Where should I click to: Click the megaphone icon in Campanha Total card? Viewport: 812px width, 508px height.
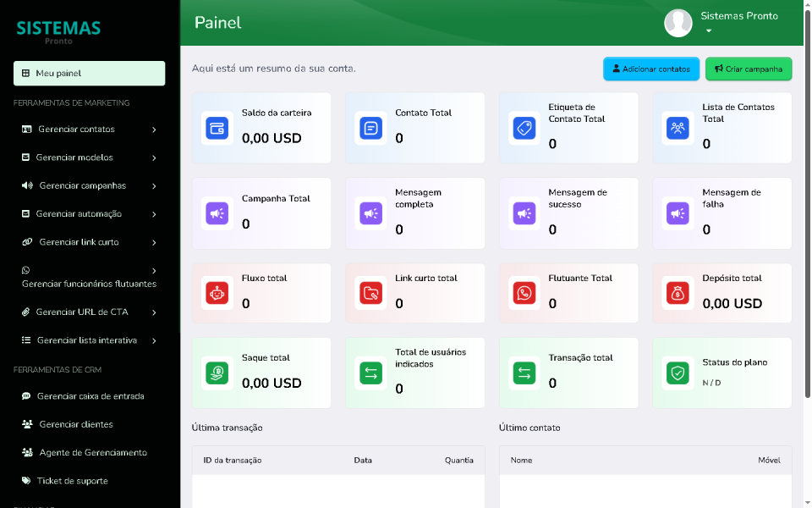(x=217, y=213)
